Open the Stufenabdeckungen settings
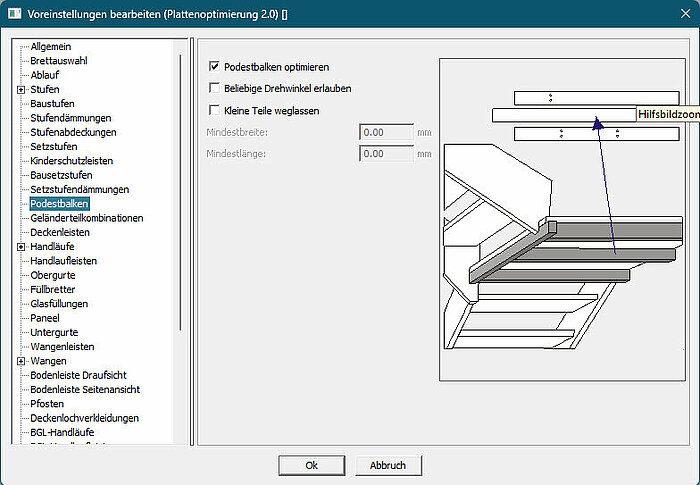Viewport: 700px width, 485px height. (x=73, y=132)
